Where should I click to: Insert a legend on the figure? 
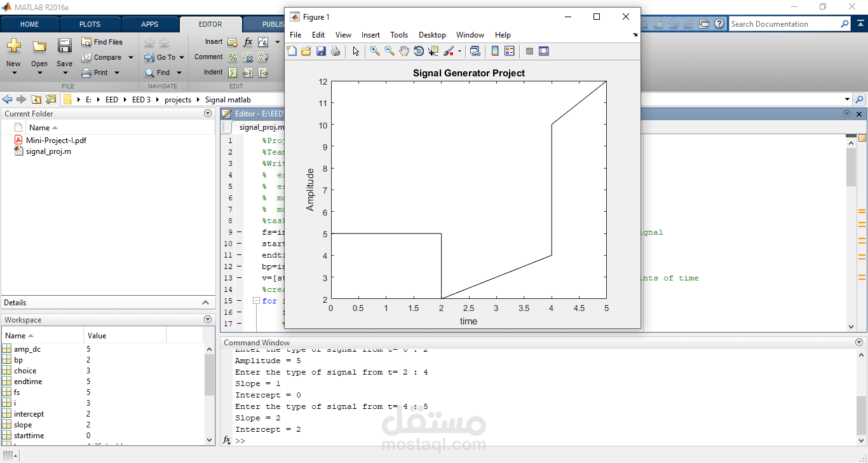(x=509, y=51)
